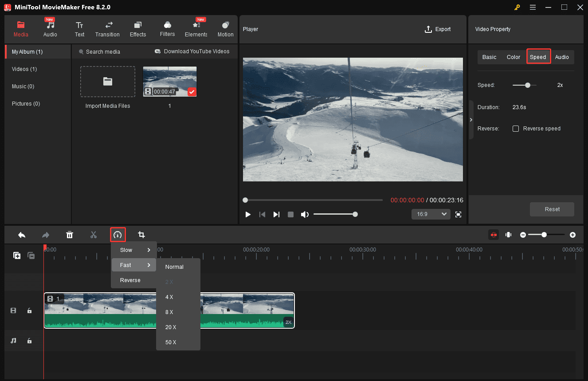This screenshot has width=588, height=381.
Task: Expand the Slow speed submenu
Action: pyautogui.click(x=134, y=250)
